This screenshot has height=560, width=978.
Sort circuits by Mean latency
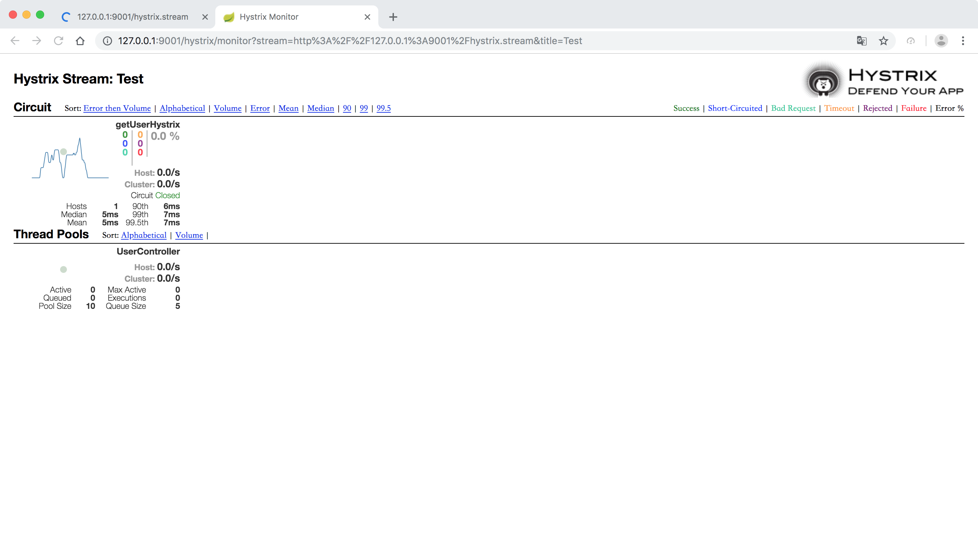(289, 109)
